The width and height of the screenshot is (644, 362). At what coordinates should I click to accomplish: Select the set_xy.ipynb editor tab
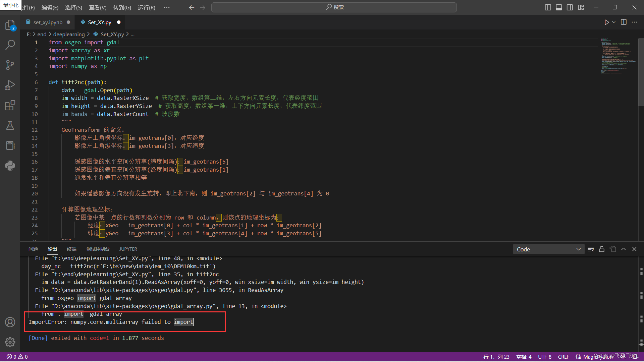pos(48,22)
